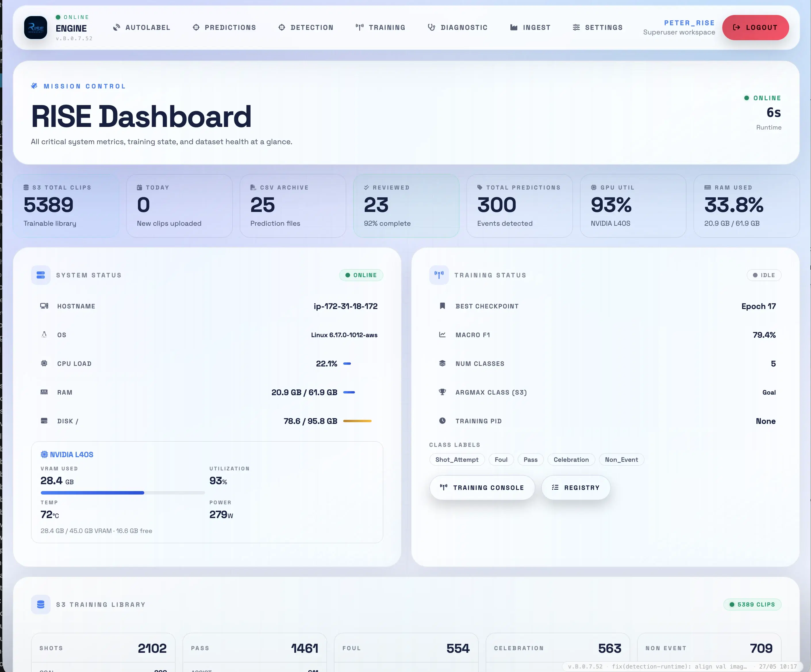Click the PETER_RISE username
This screenshot has width=811, height=672.
689,23
